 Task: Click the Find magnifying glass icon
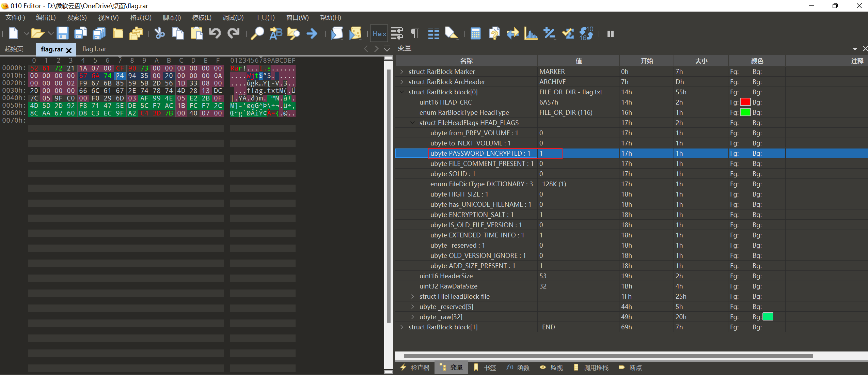257,33
